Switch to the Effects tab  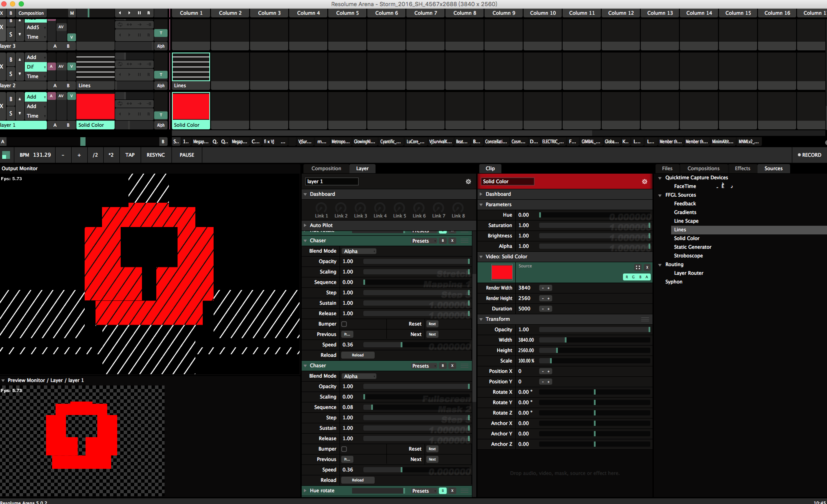742,168
